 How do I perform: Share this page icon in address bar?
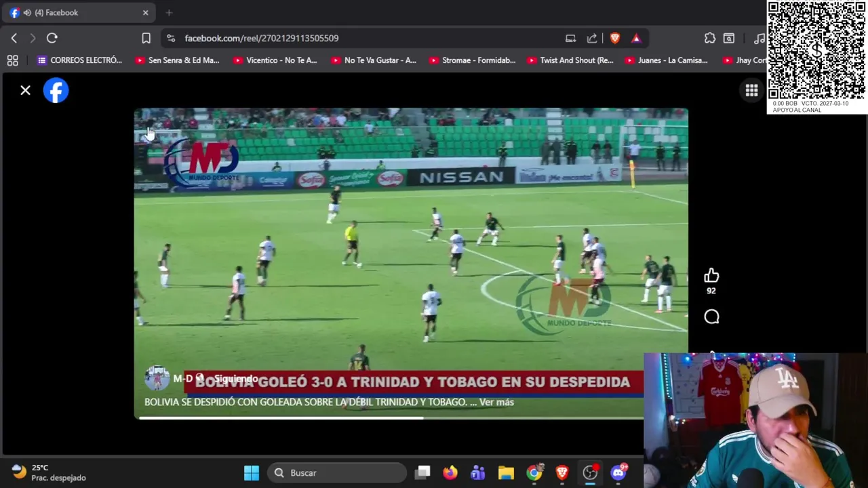[x=592, y=38]
